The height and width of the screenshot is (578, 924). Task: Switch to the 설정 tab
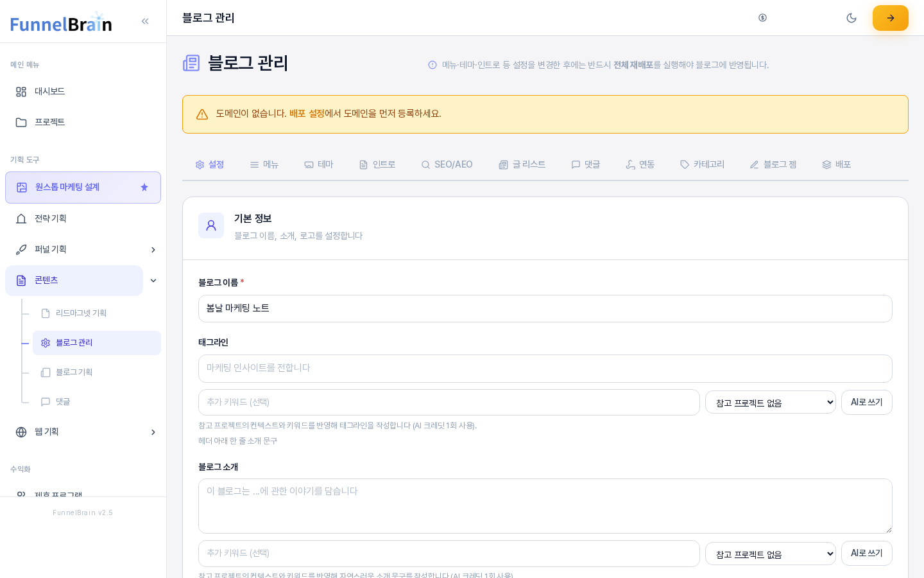point(210,164)
